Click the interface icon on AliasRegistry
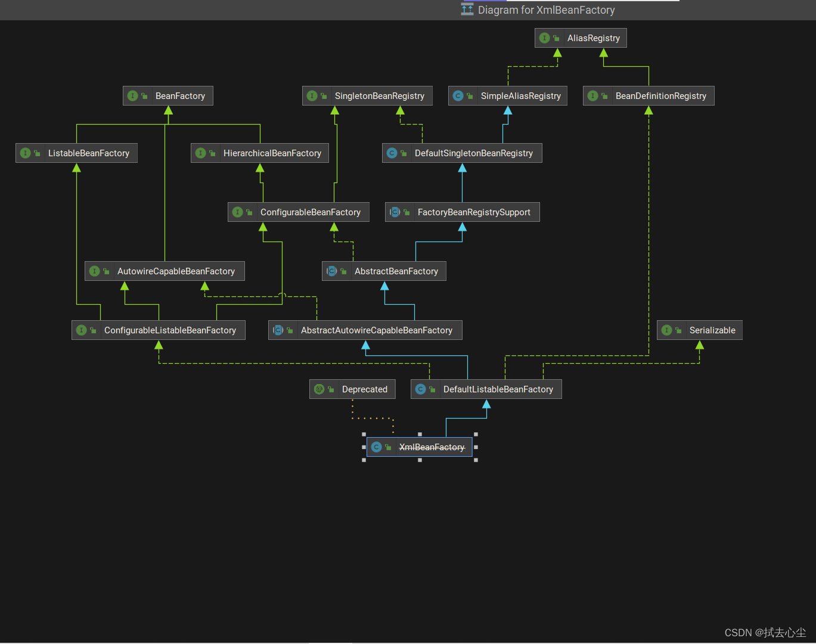The image size is (816, 644). (x=544, y=38)
